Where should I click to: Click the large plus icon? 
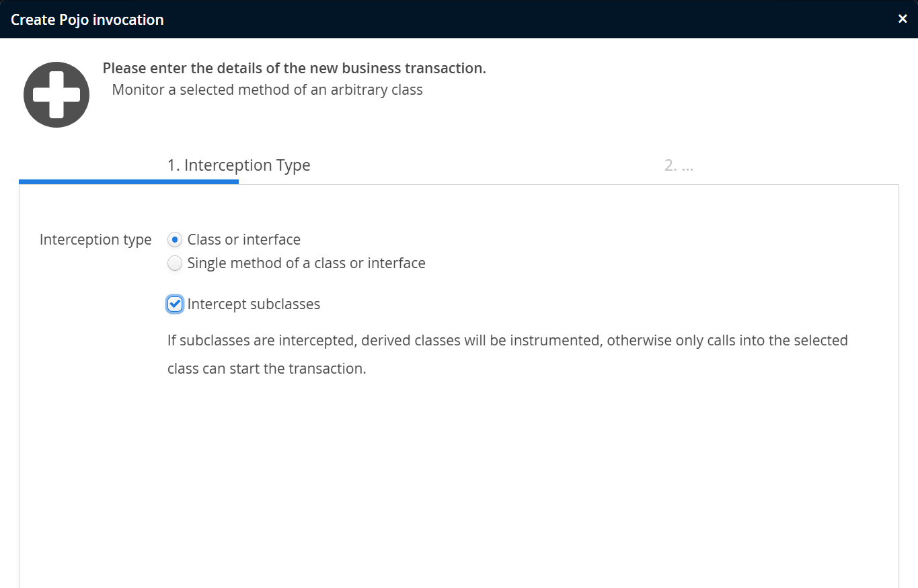[x=56, y=95]
